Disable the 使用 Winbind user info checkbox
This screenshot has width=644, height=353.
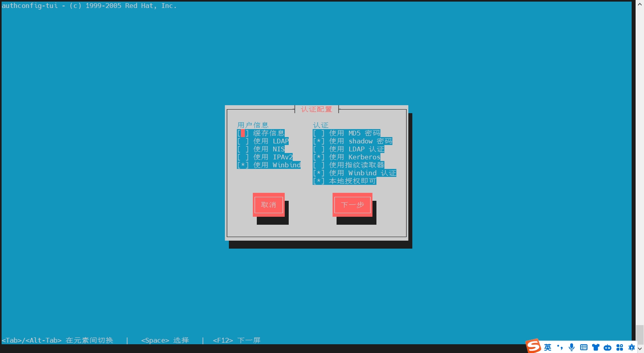coord(243,165)
